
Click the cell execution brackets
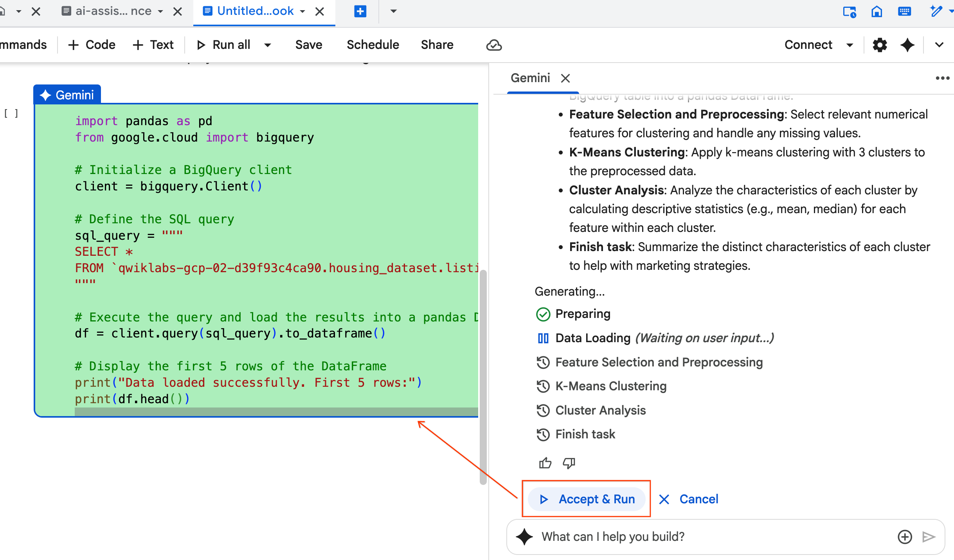pyautogui.click(x=11, y=113)
